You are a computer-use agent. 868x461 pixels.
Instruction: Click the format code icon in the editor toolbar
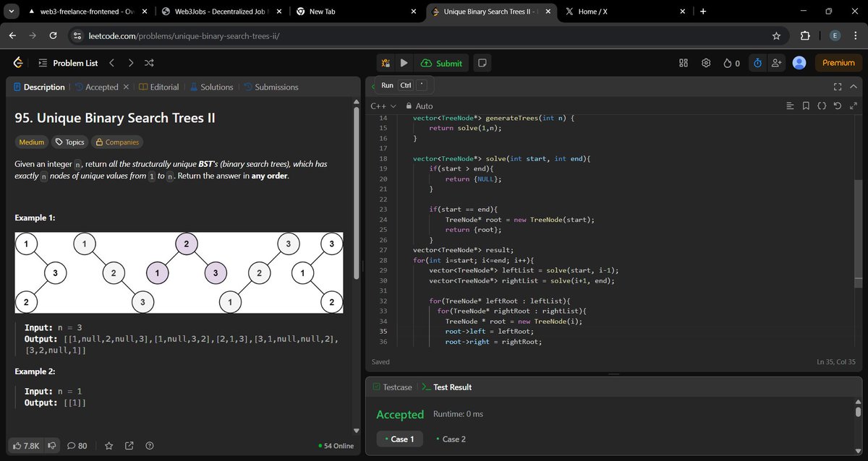[x=789, y=105]
